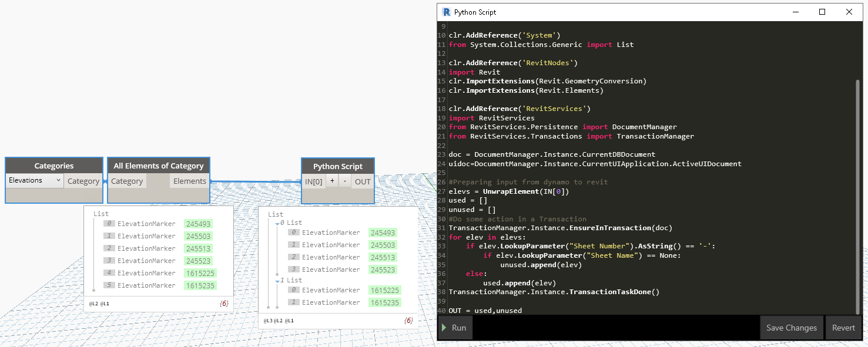Image resolution: width=868 pixels, height=347 pixels.
Task: Click the {6} count in left preview
Action: pos(223,304)
